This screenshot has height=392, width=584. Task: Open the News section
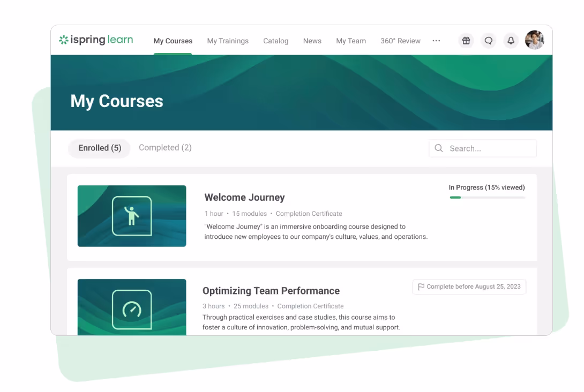(312, 41)
